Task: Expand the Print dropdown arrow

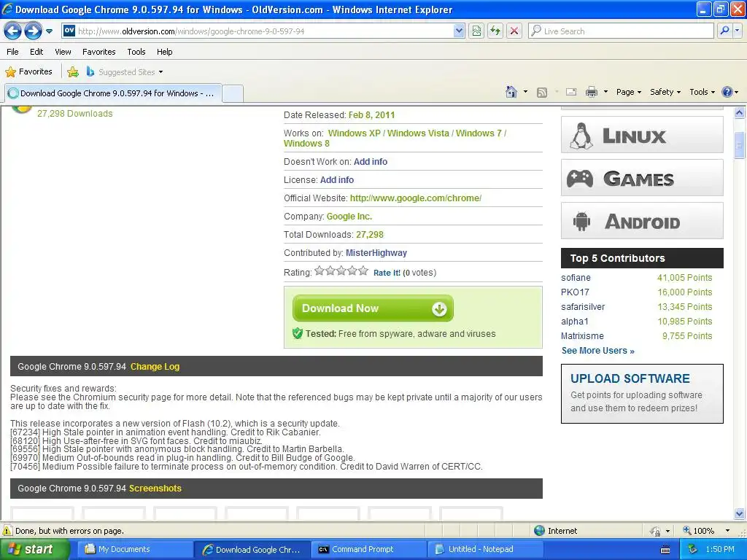Action: tap(605, 92)
